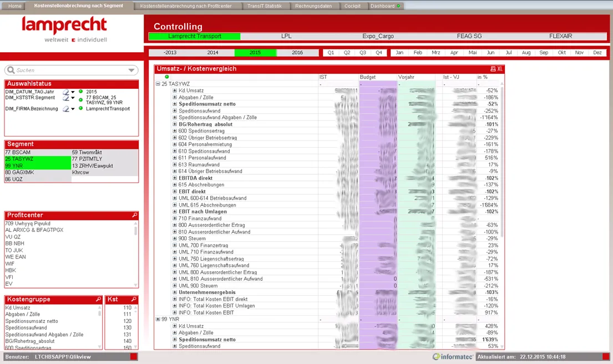
Task: Open the Home tab
Action: (15, 6)
